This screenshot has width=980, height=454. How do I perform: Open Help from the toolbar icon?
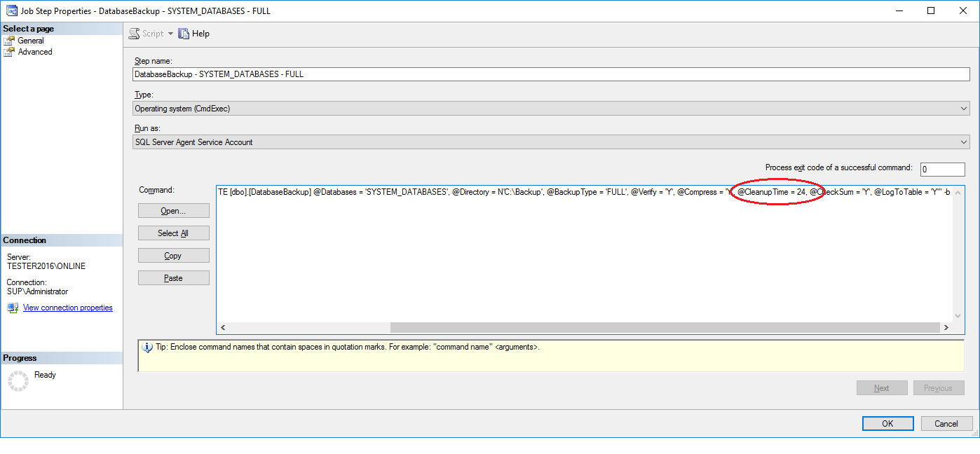click(184, 34)
